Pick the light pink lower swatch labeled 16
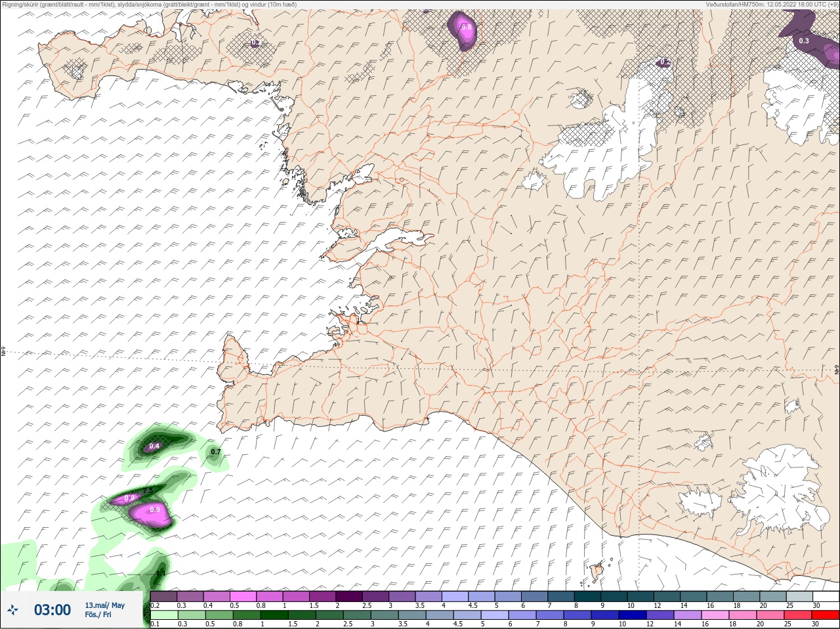Image resolution: width=840 pixels, height=629 pixels. point(715,615)
